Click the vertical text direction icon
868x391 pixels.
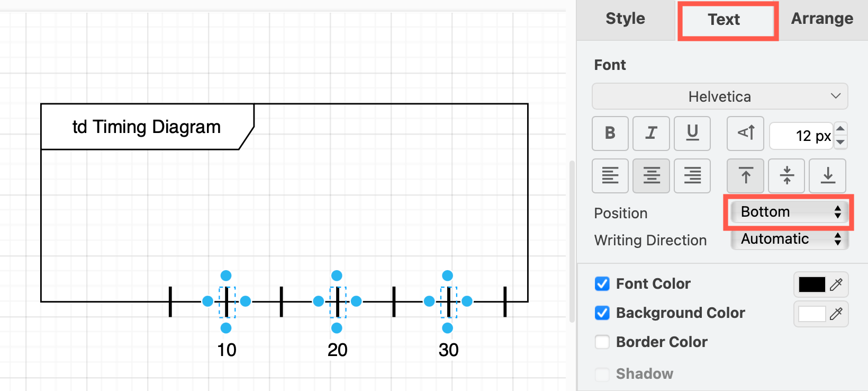tap(745, 134)
